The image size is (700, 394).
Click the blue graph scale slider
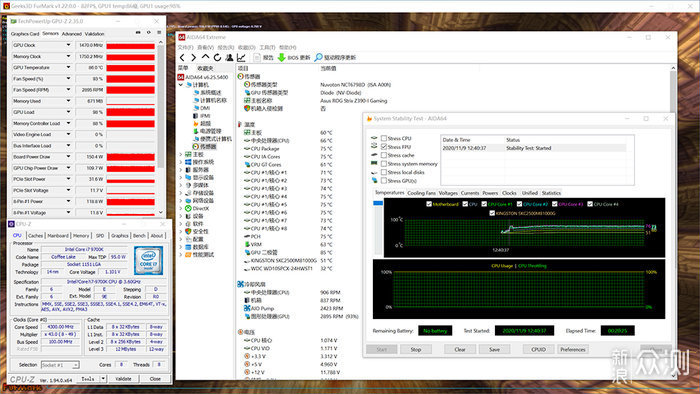[x=378, y=203]
